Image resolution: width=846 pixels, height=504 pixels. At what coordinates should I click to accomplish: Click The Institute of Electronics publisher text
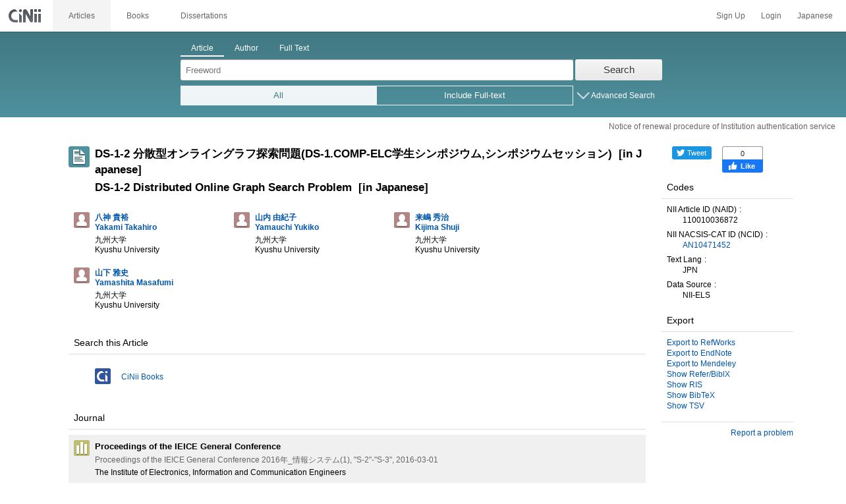[220, 472]
